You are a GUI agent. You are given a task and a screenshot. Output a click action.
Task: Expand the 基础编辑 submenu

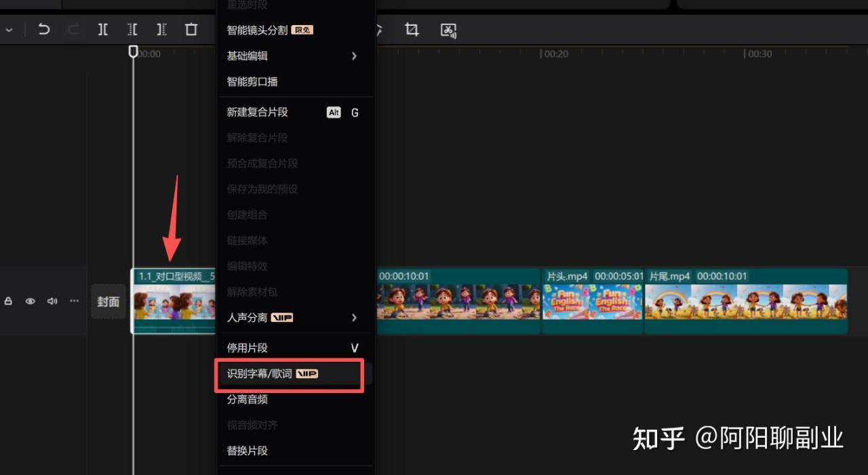point(293,56)
